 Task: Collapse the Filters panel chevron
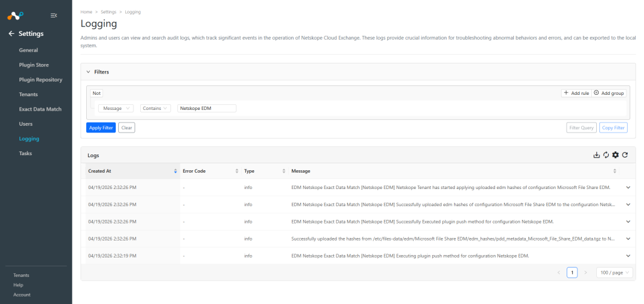click(88, 72)
